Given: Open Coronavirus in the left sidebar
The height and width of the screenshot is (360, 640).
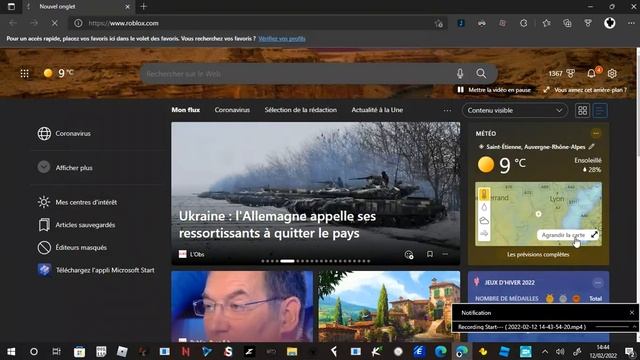Looking at the screenshot, I should [x=64, y=133].
